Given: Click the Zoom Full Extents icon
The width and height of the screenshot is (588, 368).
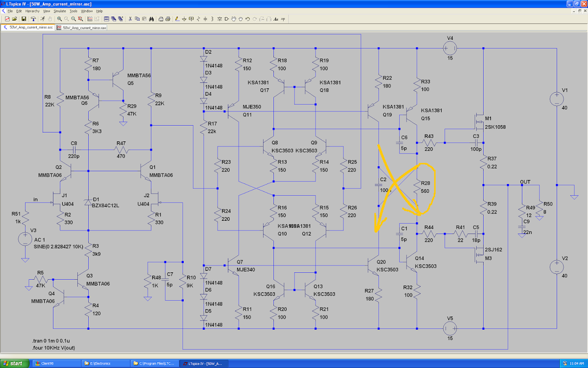Looking at the screenshot, I should pos(80,19).
